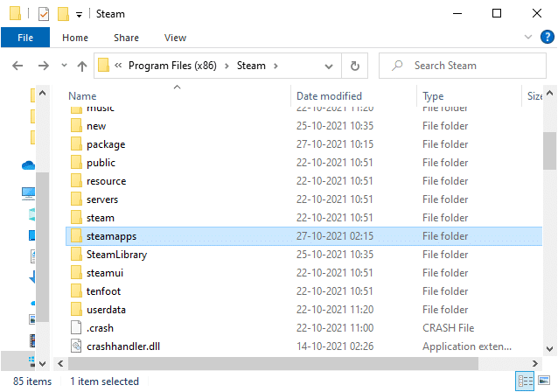
Task: Switch to Details view layout
Action: (525, 381)
